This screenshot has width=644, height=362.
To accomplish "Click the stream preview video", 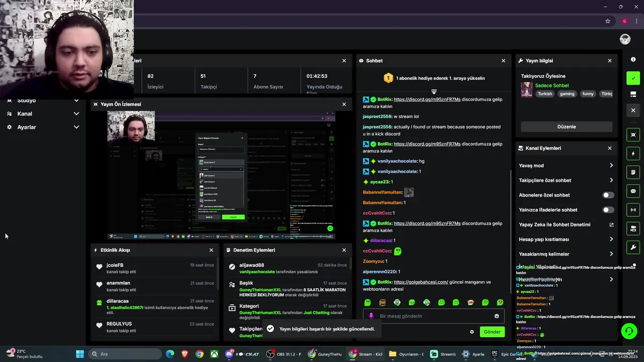I will [221, 175].
